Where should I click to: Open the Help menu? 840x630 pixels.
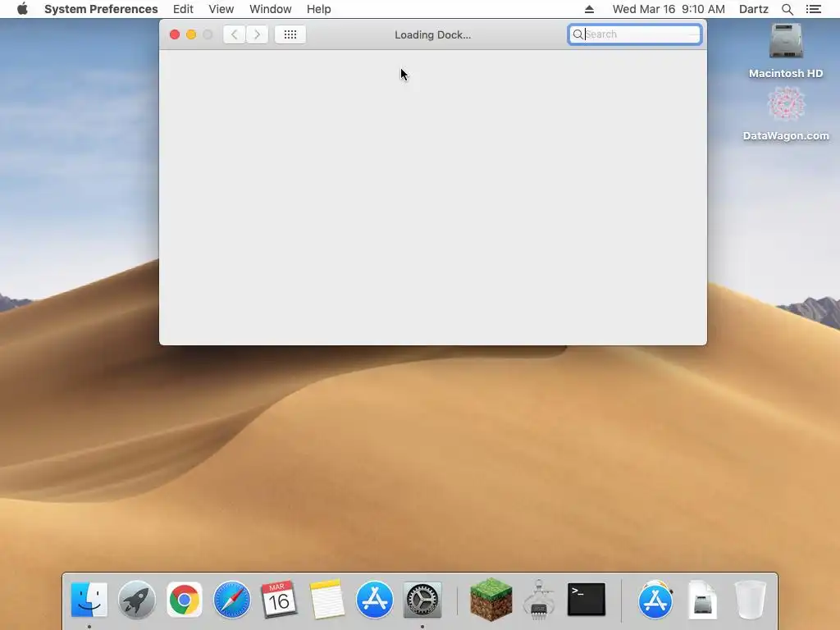coord(319,9)
